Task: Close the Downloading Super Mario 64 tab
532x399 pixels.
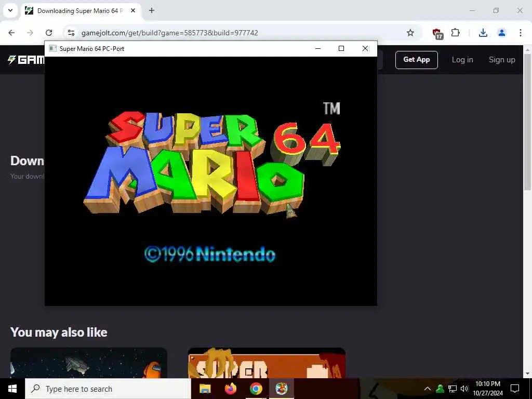Action: [133, 11]
